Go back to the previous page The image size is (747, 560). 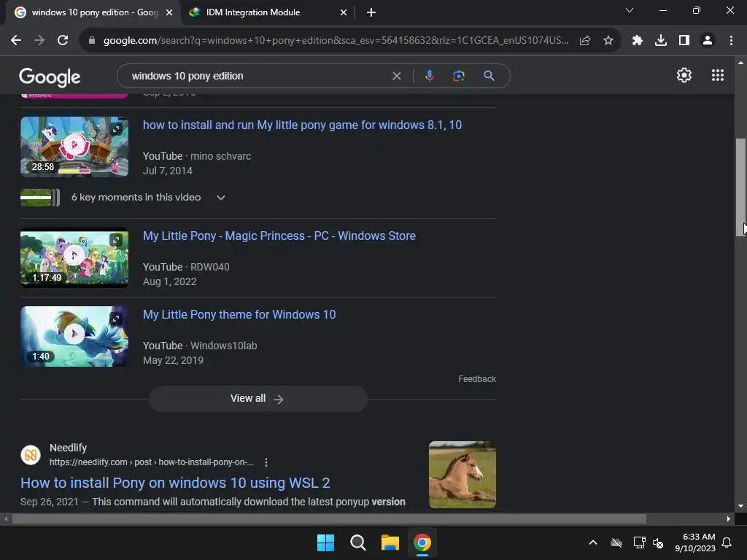click(16, 41)
